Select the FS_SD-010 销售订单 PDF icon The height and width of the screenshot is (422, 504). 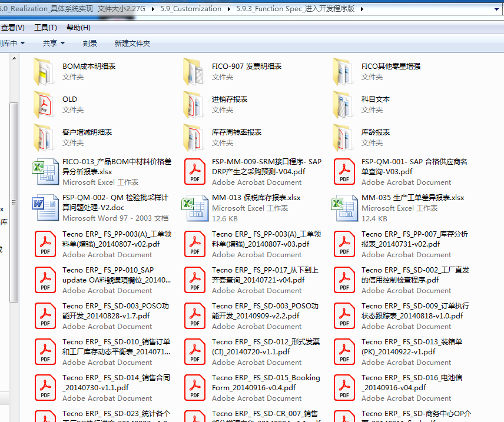pos(45,352)
